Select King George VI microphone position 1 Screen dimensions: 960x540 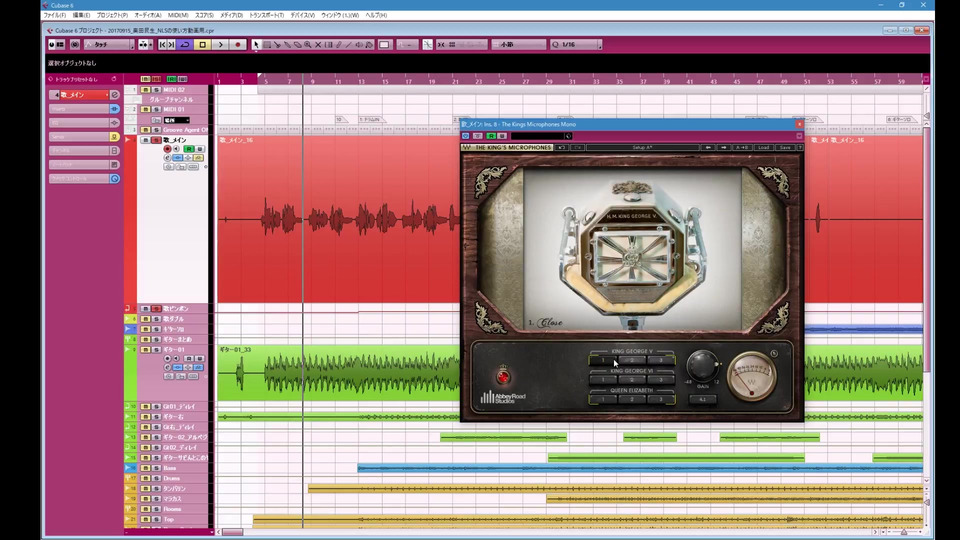click(x=603, y=380)
